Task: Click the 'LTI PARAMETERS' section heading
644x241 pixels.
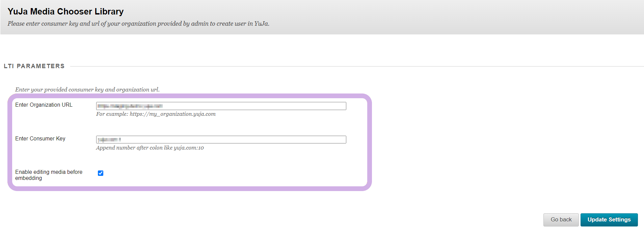Action: 34,66
